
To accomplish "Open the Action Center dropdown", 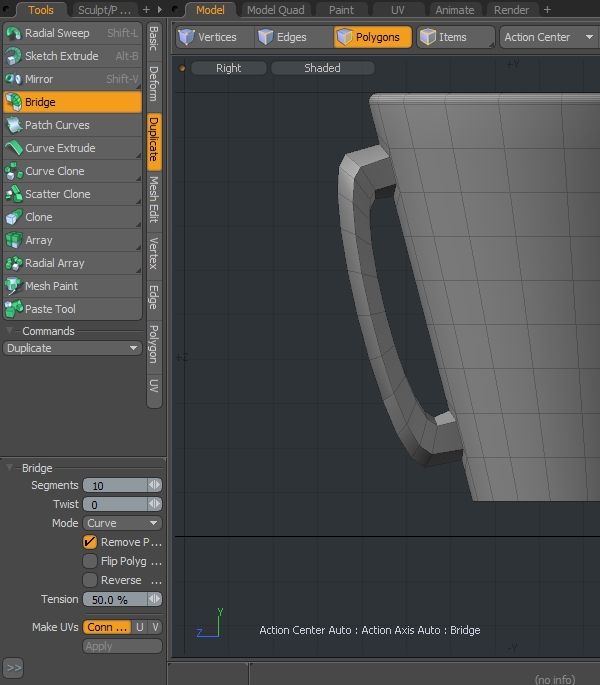I will point(549,37).
